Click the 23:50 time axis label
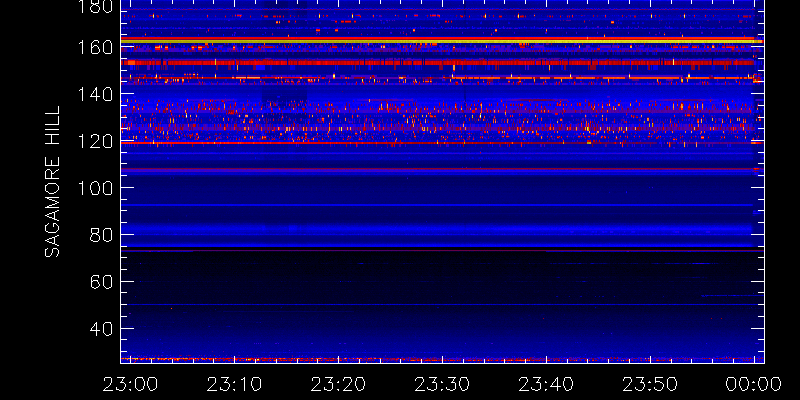Image resolution: width=800 pixels, height=400 pixels. [x=651, y=384]
